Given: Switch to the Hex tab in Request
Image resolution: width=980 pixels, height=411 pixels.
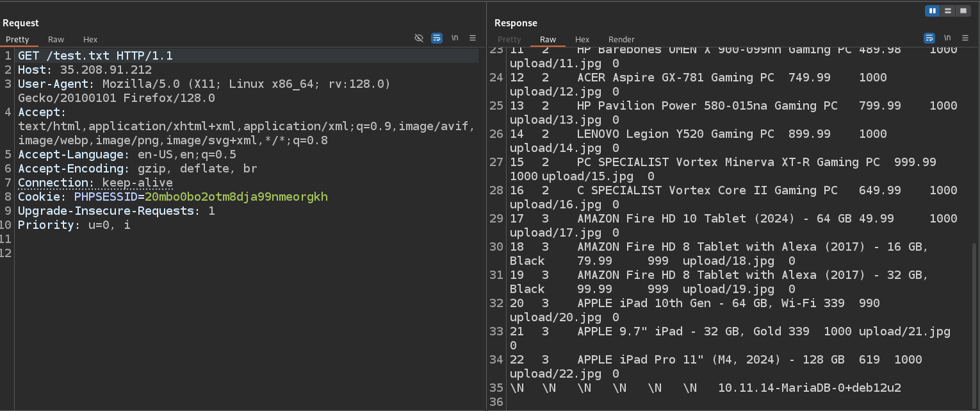Looking at the screenshot, I should [x=90, y=40].
